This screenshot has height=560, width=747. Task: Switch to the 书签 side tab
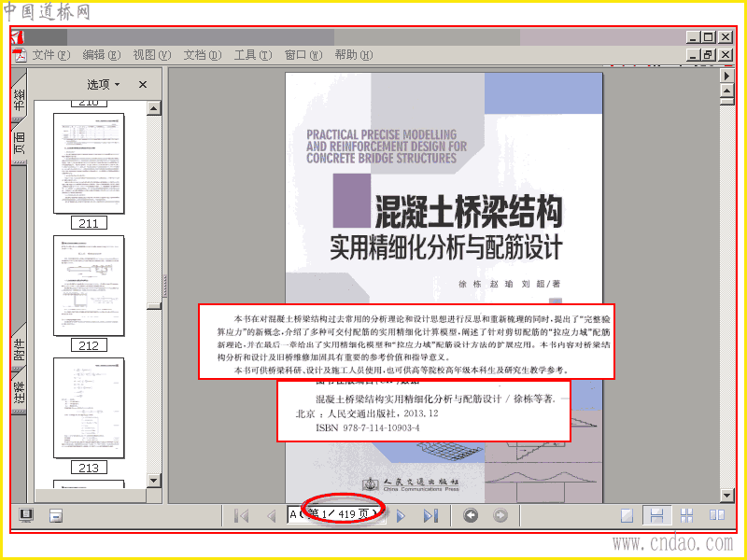tap(19, 99)
